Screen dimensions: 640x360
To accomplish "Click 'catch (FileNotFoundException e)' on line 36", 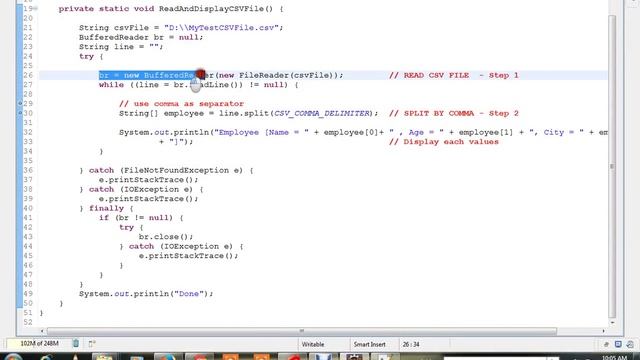I will [166, 170].
